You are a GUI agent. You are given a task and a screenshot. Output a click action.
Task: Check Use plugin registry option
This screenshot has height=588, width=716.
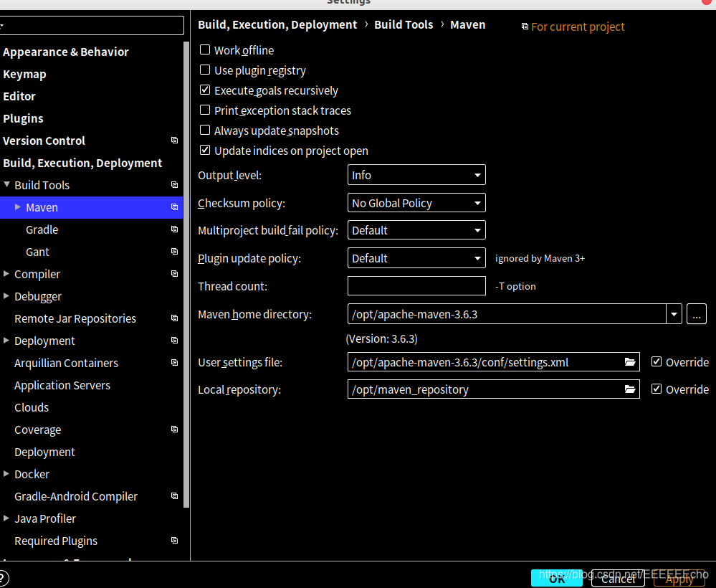(x=205, y=70)
